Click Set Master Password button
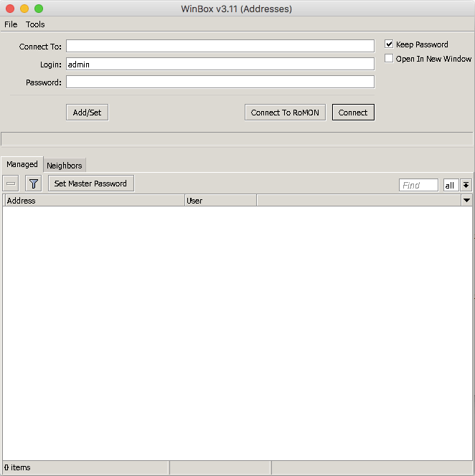Image resolution: width=475 pixels, height=476 pixels. [x=91, y=184]
